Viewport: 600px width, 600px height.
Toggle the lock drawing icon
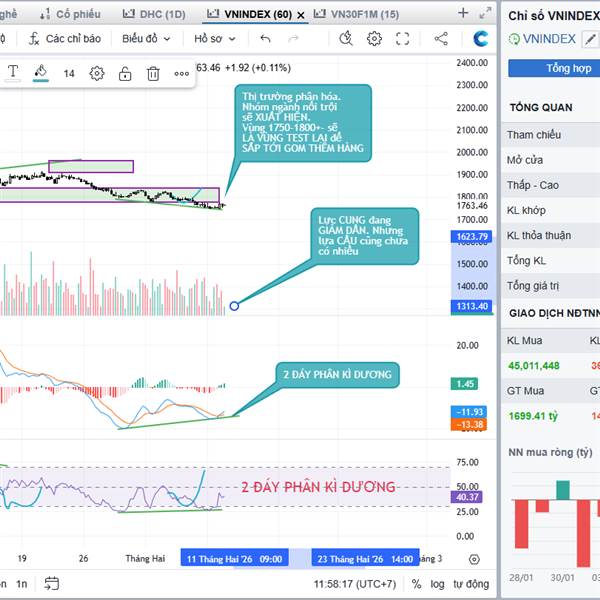[125, 73]
